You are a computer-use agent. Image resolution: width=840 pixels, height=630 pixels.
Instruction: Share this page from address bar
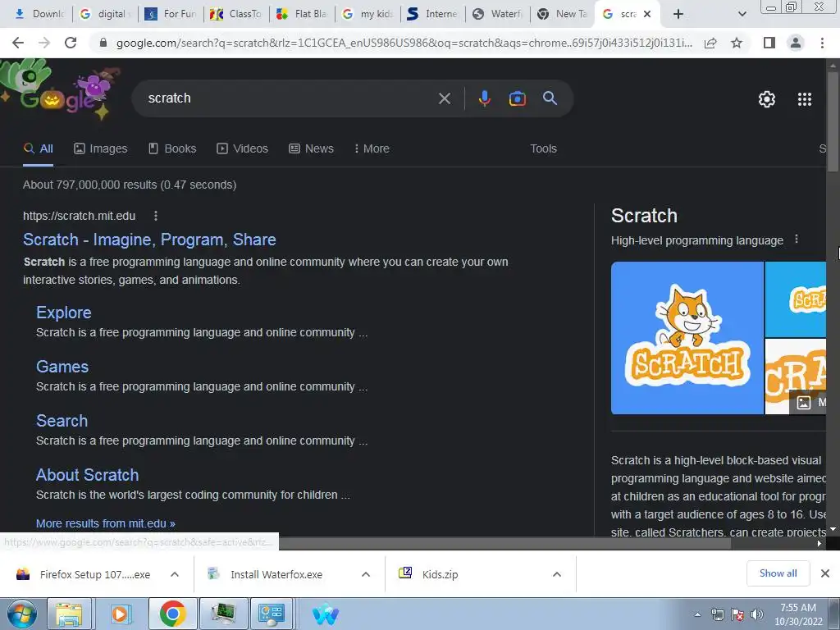tap(710, 43)
